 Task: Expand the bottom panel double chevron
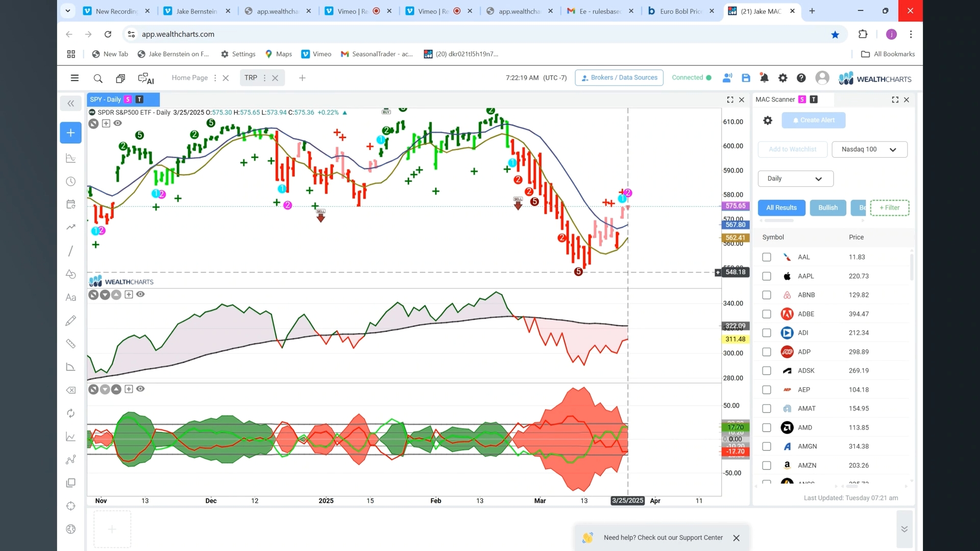[904, 529]
